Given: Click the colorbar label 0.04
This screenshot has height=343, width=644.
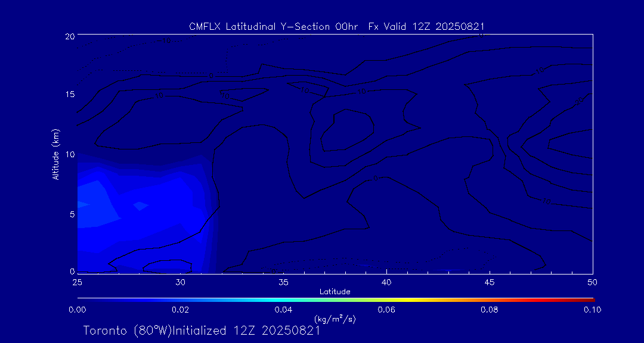Looking at the screenshot, I should (x=284, y=310).
